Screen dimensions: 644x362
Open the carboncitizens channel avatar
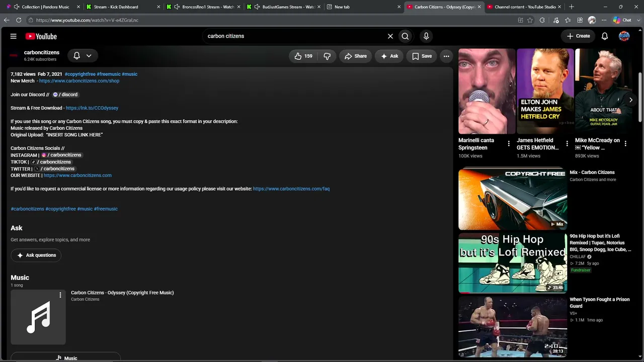14,55
